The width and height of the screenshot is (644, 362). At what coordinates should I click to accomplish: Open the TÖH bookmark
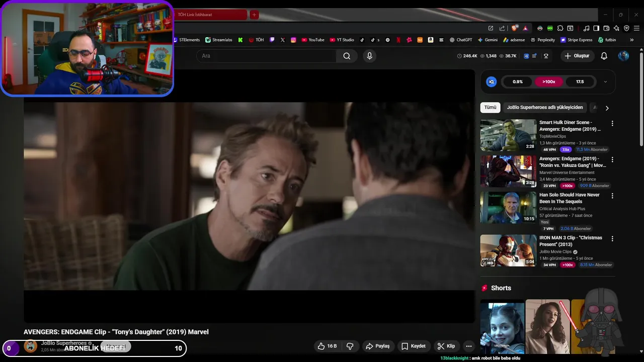point(257,40)
